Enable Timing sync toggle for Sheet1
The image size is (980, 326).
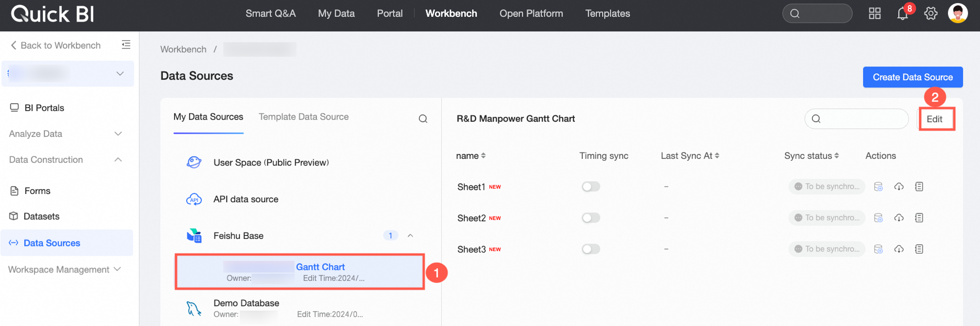[591, 187]
